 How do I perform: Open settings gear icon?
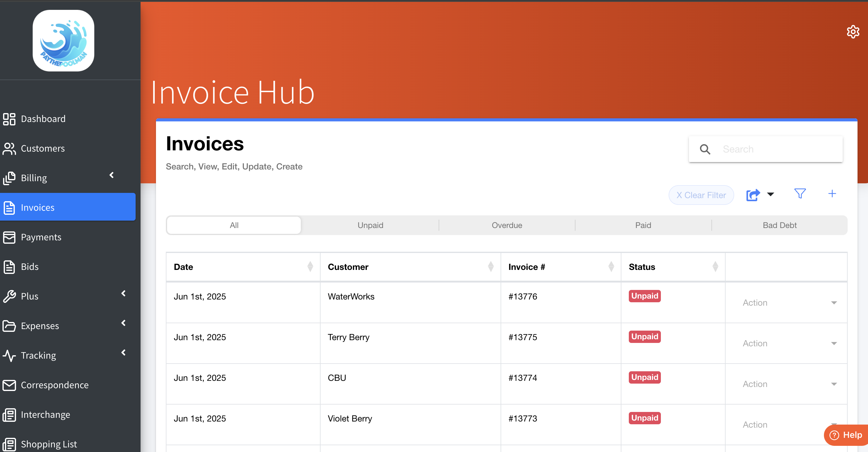click(853, 32)
